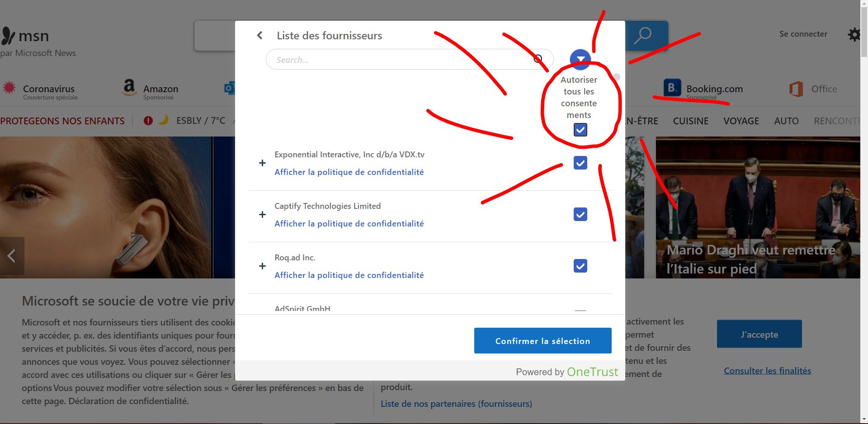Open privacy policy link for Captify Technologies
Viewport: 868px width, 424px height.
click(x=349, y=224)
